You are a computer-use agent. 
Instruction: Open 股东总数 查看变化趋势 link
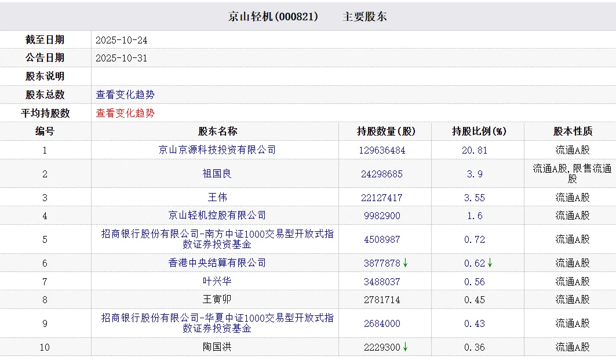(x=125, y=94)
